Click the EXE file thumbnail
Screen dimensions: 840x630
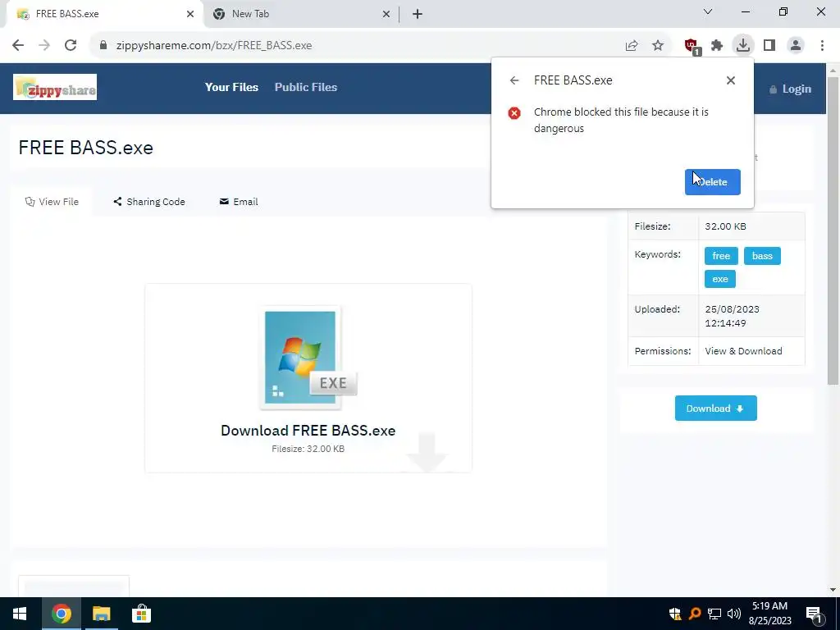click(308, 358)
